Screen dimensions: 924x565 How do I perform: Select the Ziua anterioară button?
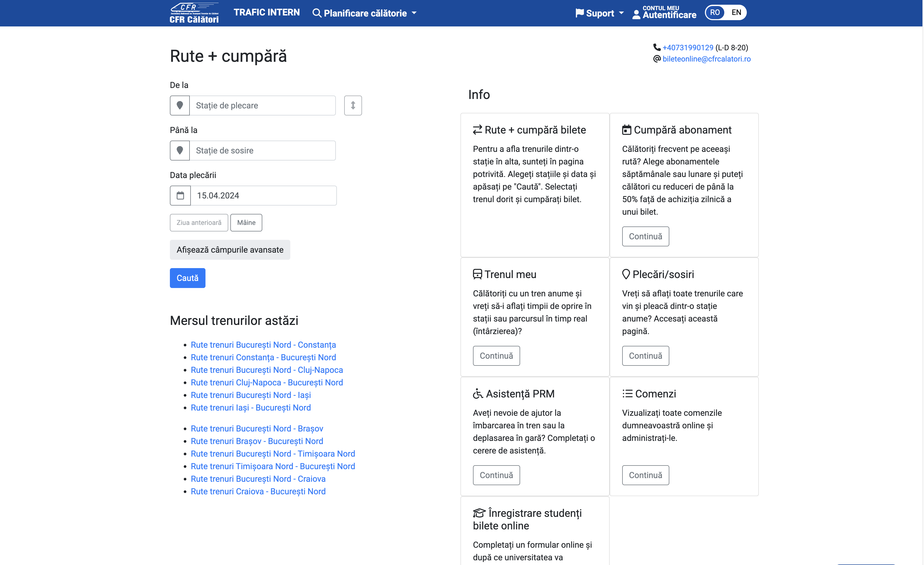[199, 223]
